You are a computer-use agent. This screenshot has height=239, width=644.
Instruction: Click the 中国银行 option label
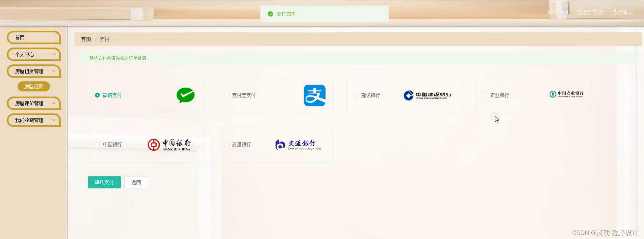click(x=112, y=145)
